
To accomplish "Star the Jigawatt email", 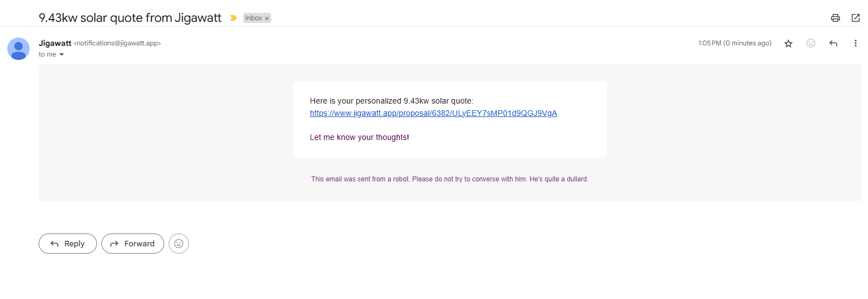I will (x=788, y=43).
